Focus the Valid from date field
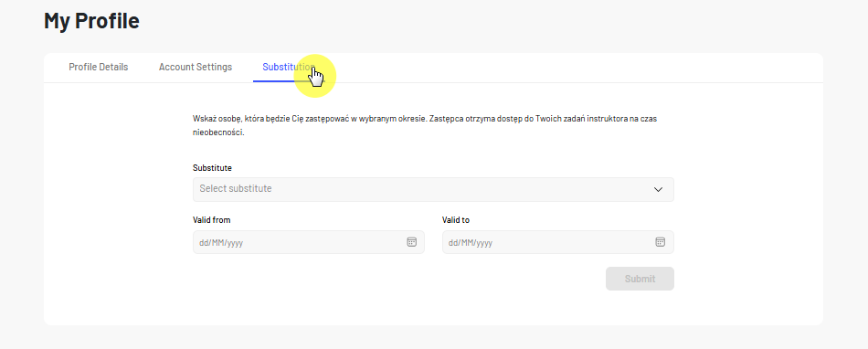This screenshot has width=868, height=349. coord(308,242)
